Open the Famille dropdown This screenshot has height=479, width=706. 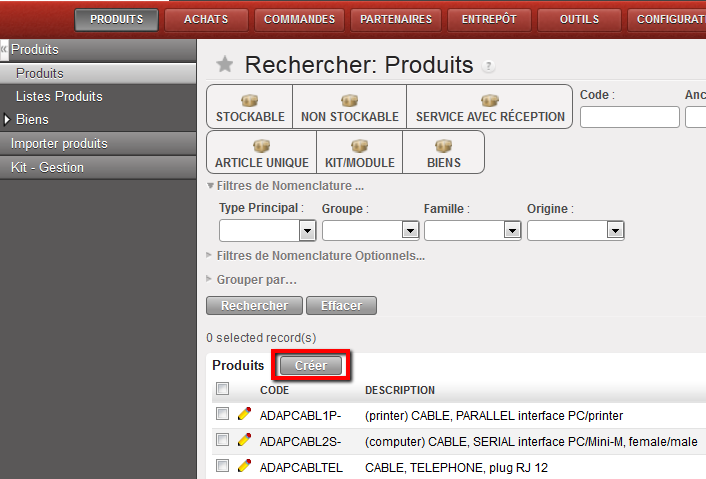[512, 230]
